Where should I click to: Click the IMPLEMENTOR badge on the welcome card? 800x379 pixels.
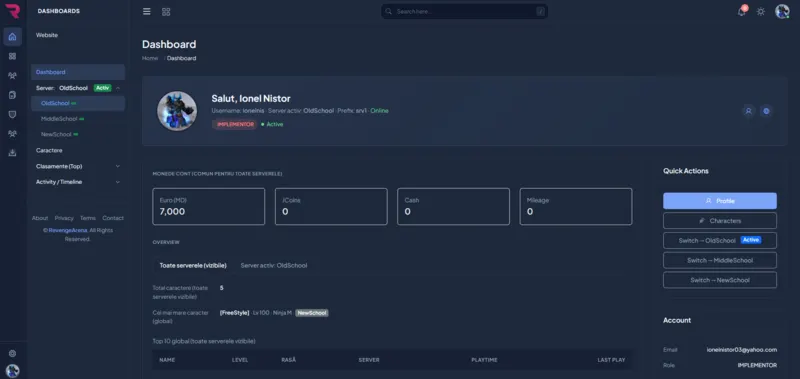point(235,124)
